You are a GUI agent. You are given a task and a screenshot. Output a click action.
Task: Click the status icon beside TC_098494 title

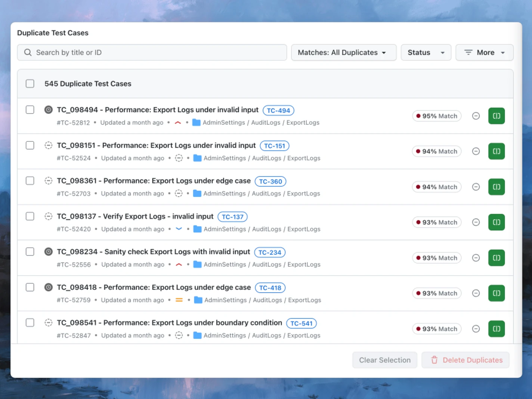pyautogui.click(x=49, y=110)
